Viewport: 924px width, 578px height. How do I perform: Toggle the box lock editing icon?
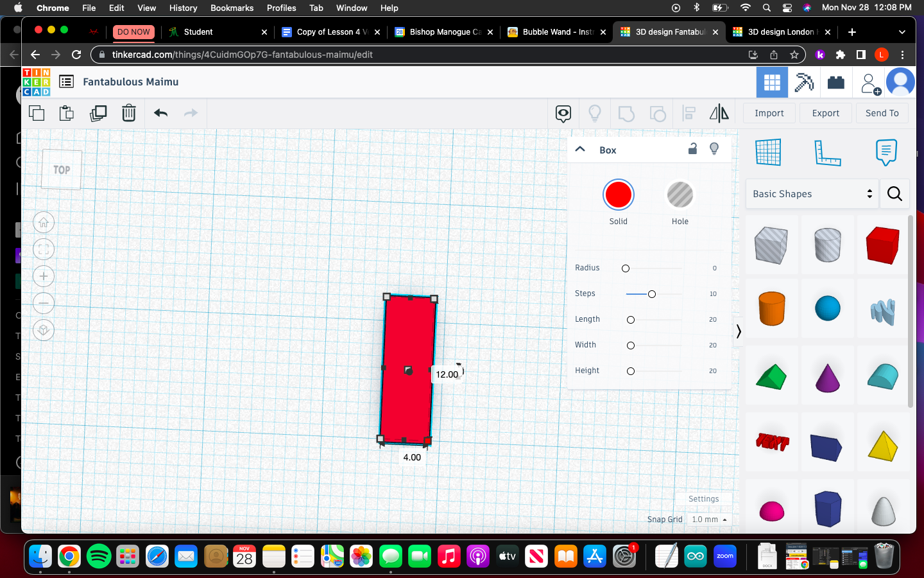click(692, 149)
